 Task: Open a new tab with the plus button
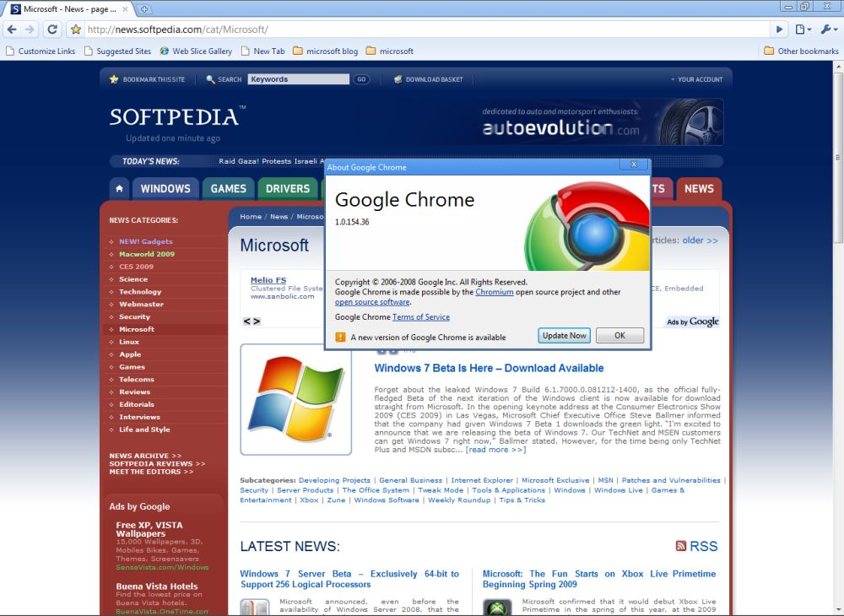coord(144,8)
